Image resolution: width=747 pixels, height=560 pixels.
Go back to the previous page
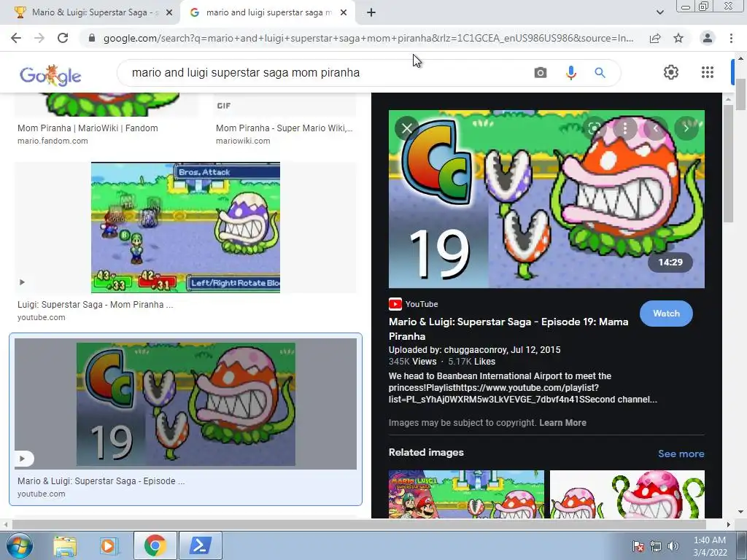pyautogui.click(x=16, y=38)
